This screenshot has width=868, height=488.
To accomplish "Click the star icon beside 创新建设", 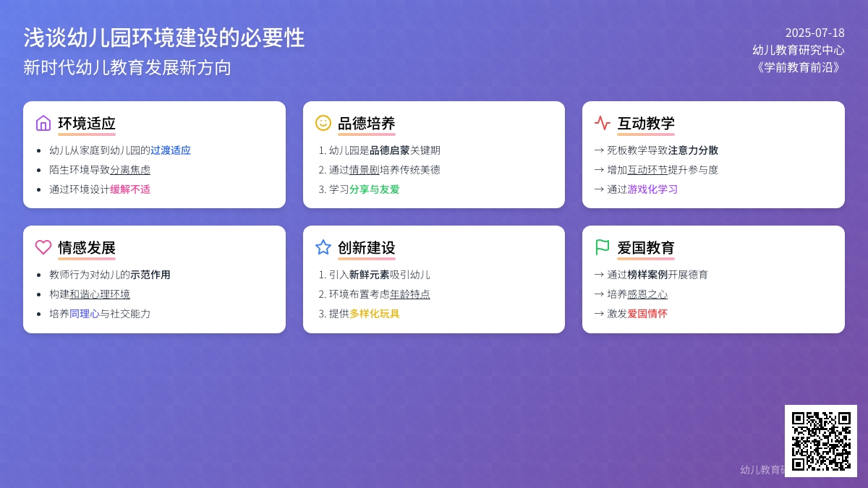I will 323,247.
